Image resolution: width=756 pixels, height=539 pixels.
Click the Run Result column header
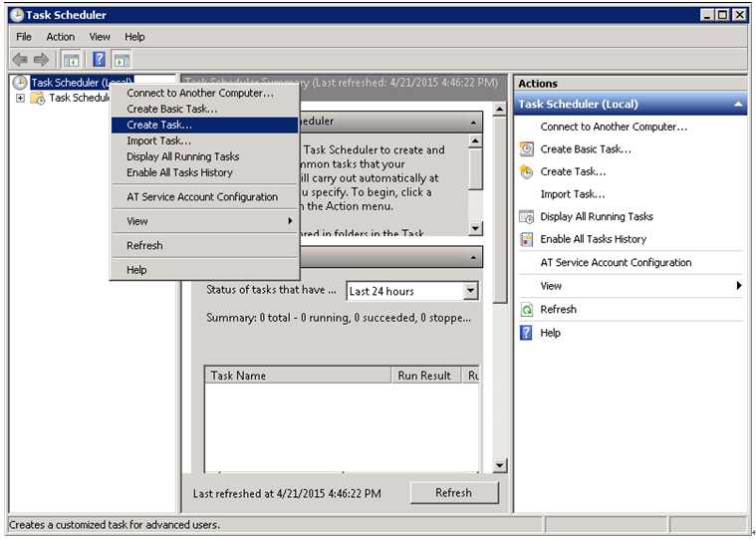[x=425, y=375]
